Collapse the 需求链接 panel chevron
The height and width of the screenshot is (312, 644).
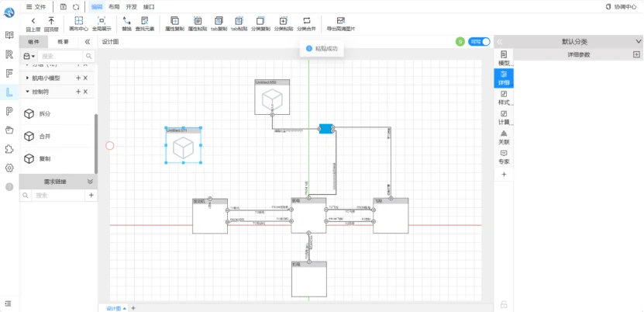(91, 182)
